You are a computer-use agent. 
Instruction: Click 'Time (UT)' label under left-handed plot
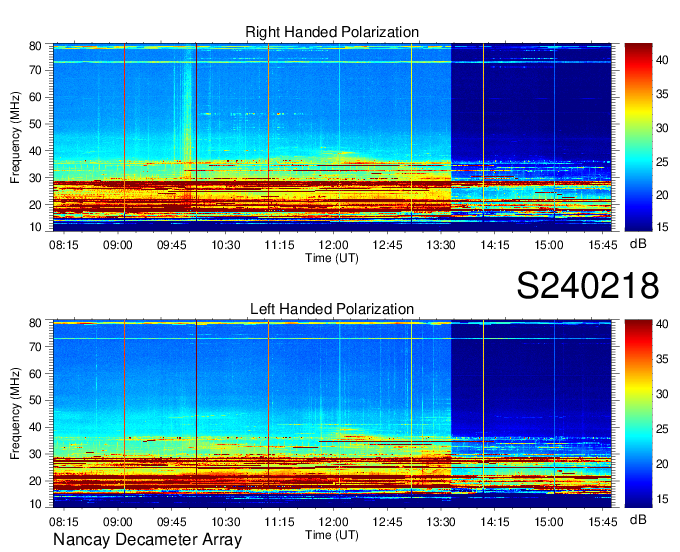click(x=332, y=535)
